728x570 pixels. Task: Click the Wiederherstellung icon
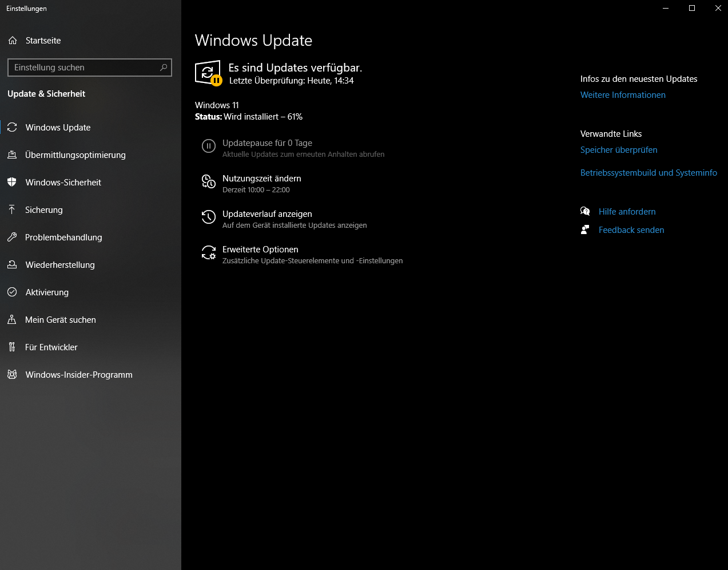12,265
